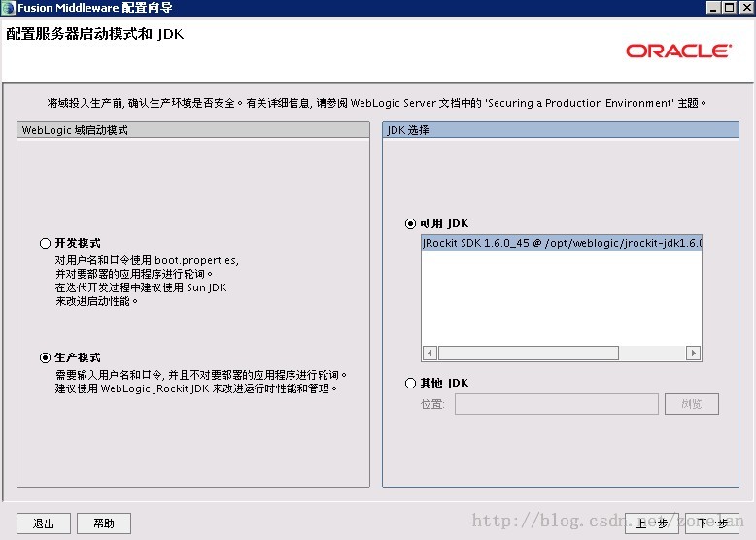
Task: Choose the 可用 JDK radio option
Action: point(410,224)
